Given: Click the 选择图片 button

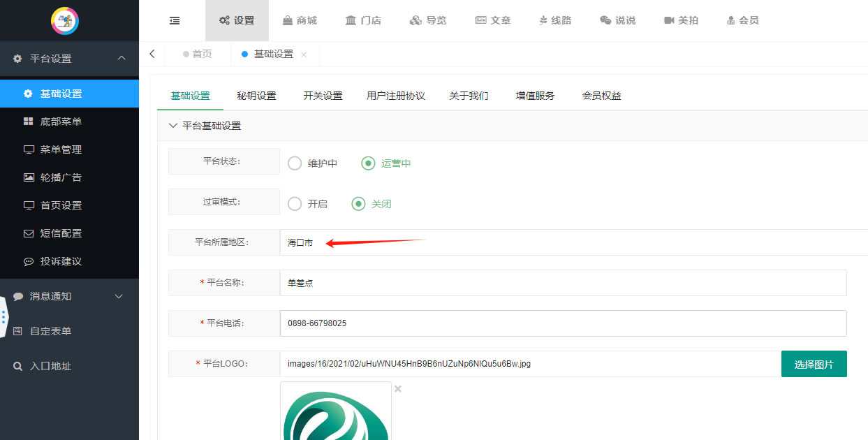Looking at the screenshot, I should [x=814, y=364].
